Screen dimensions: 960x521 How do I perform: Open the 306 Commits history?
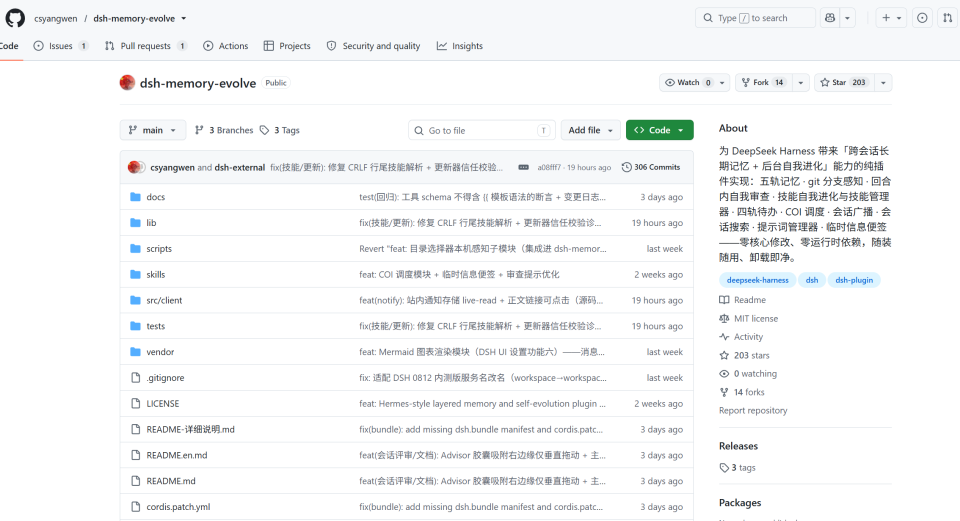coord(651,167)
